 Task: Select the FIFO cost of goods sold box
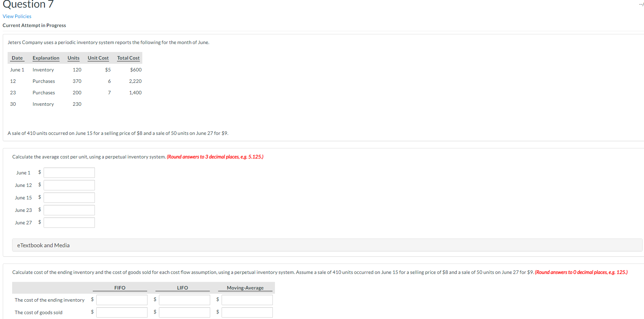point(122,312)
